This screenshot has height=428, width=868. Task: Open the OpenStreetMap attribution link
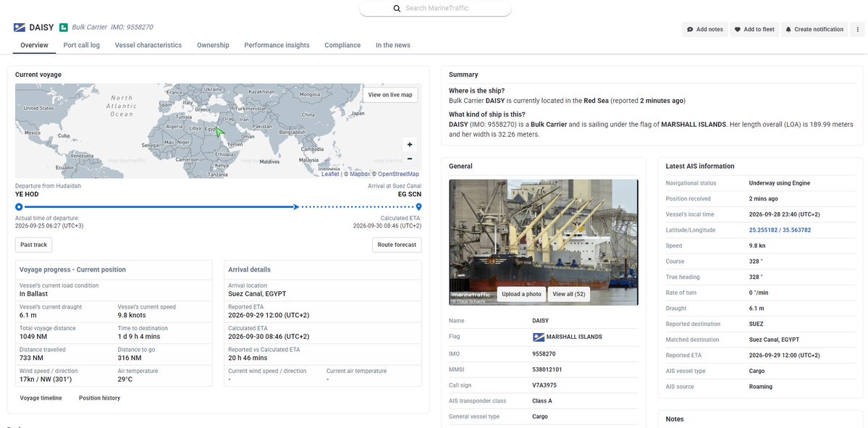tap(399, 174)
